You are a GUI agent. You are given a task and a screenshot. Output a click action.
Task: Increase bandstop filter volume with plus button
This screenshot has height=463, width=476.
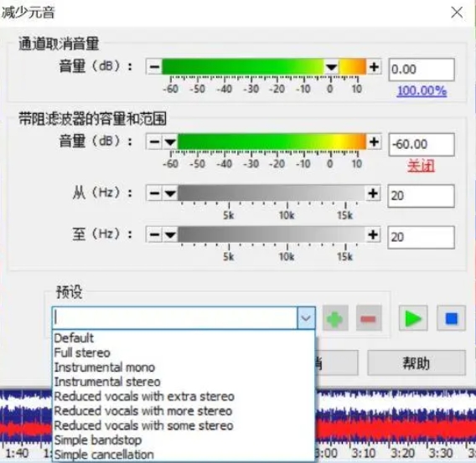coord(374,141)
